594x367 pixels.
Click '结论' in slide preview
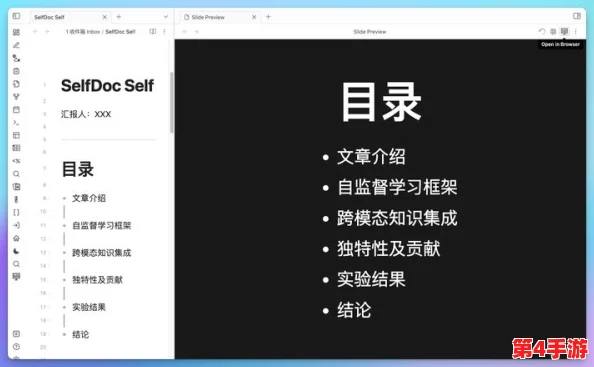pos(354,310)
